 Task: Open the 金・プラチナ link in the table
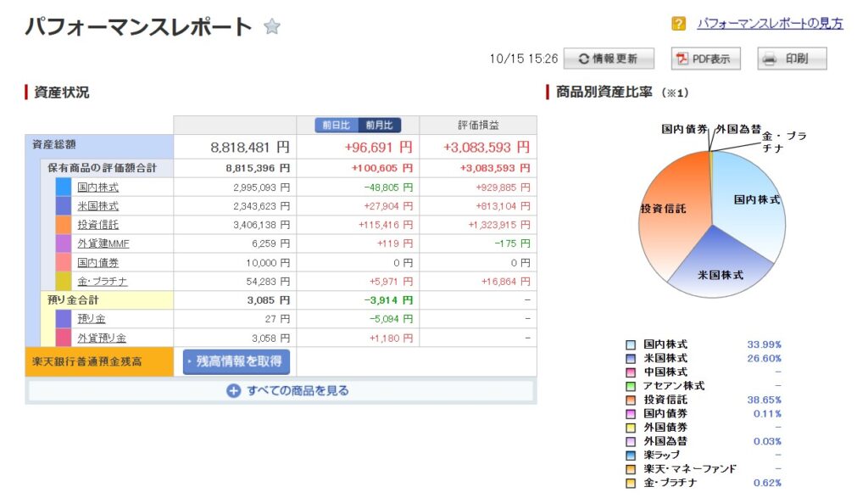tap(102, 281)
